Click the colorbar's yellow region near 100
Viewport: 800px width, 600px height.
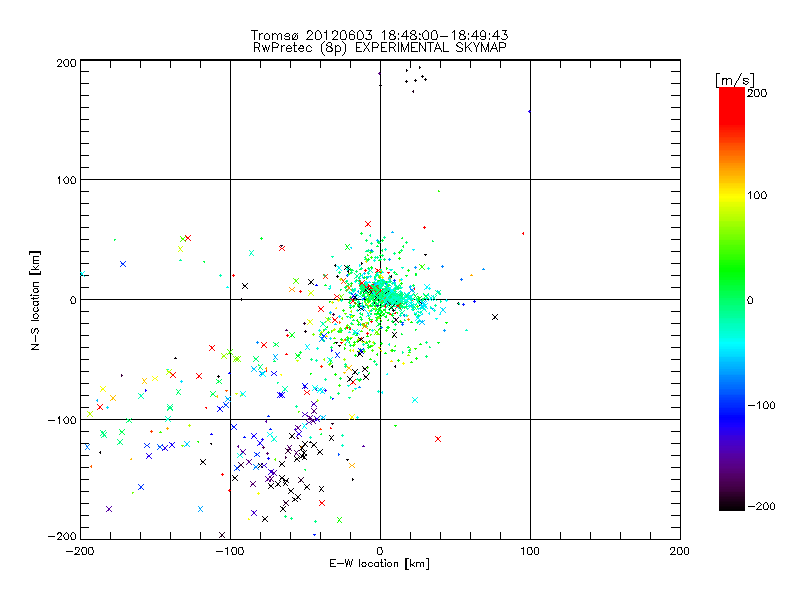pyautogui.click(x=732, y=195)
